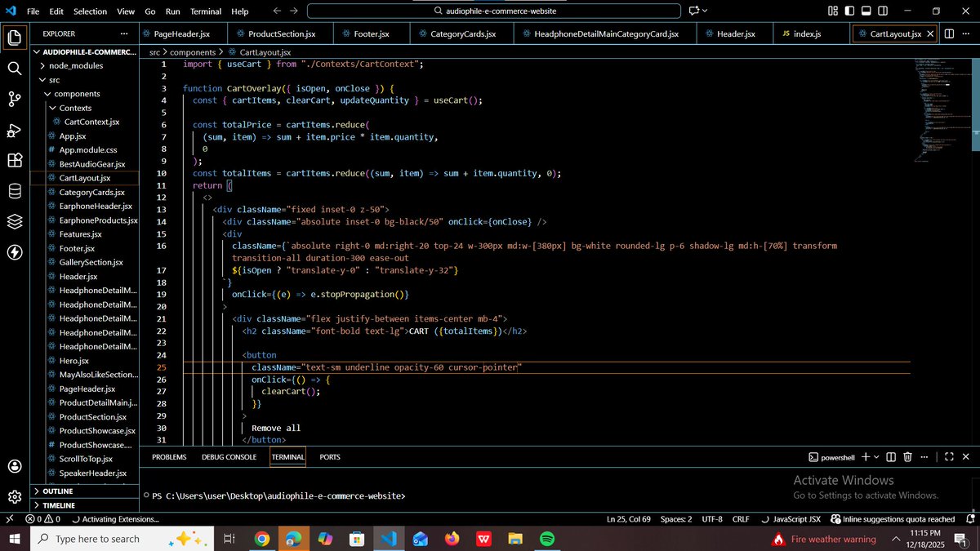Click the command center search box
This screenshot has width=980, height=551.
pos(494,11)
